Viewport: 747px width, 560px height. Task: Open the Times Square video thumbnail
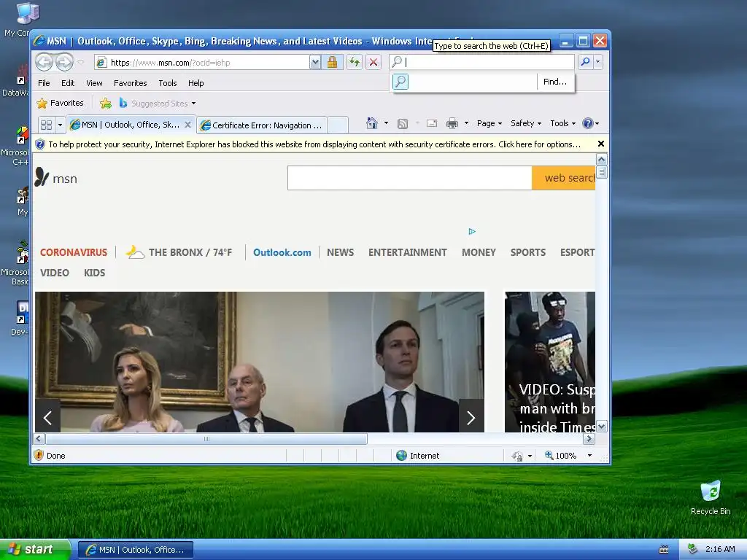pos(550,362)
